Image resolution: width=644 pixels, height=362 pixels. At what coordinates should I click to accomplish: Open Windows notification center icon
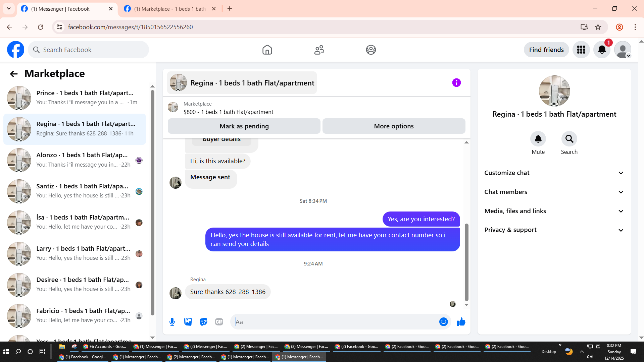click(x=633, y=352)
